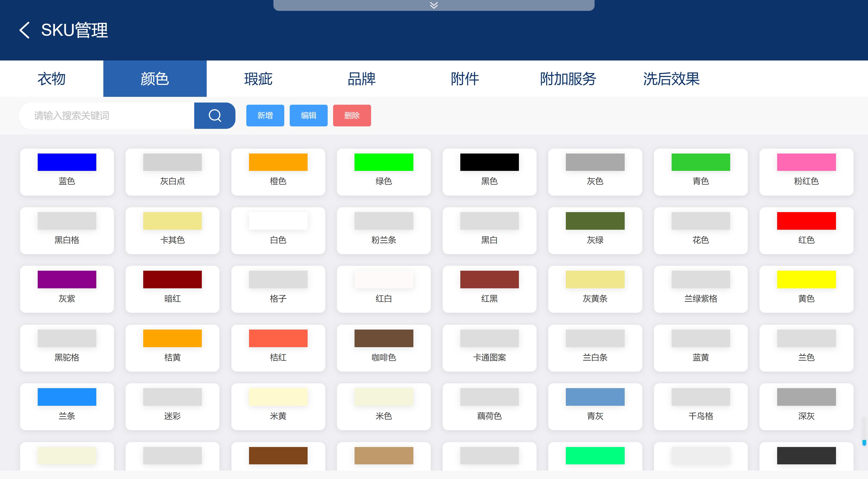Click the magnifier search icon button
868x479 pixels.
(x=215, y=116)
